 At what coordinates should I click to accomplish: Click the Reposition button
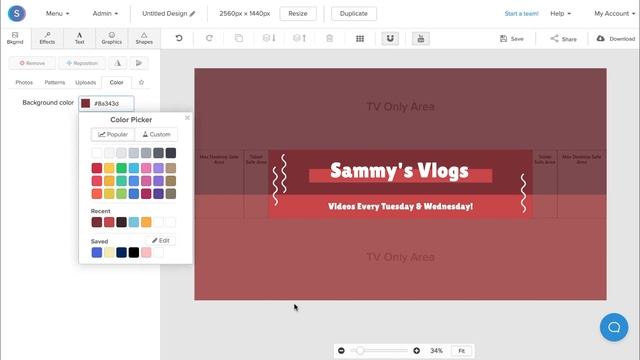click(x=82, y=63)
